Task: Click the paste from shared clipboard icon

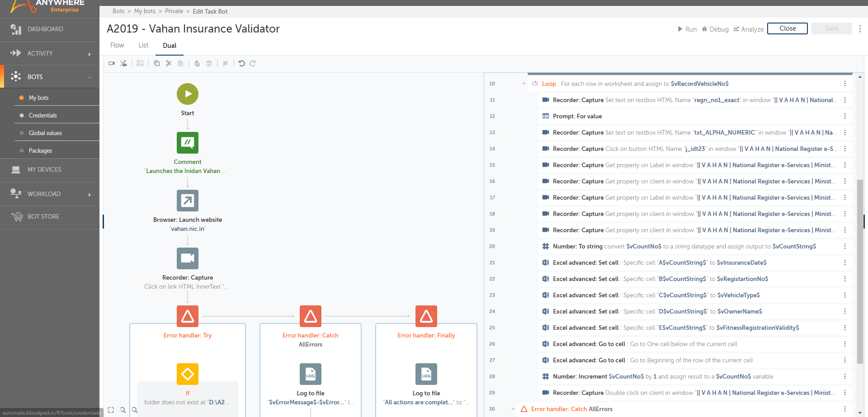Action: (209, 63)
